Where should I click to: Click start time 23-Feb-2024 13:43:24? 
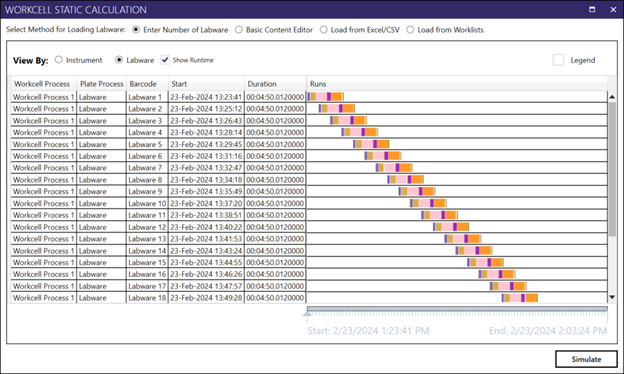(x=206, y=251)
